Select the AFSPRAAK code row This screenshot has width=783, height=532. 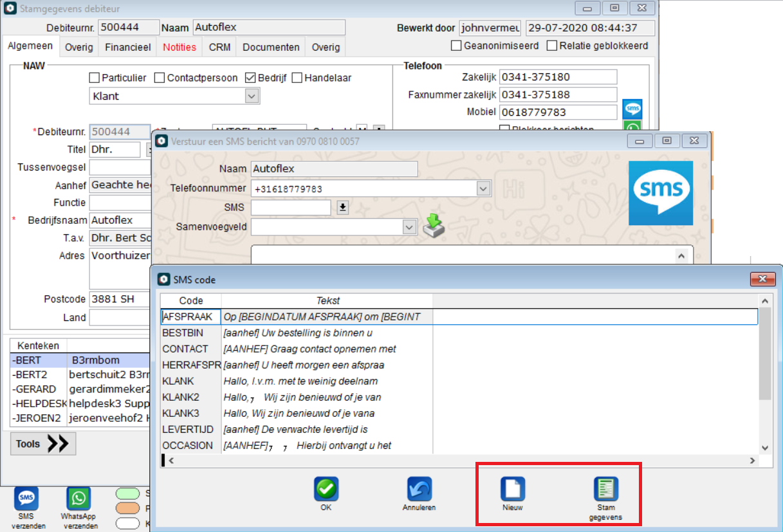click(459, 316)
